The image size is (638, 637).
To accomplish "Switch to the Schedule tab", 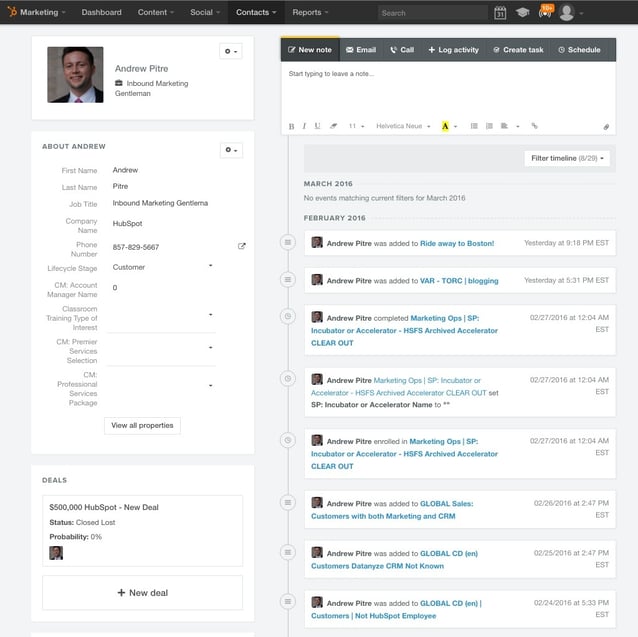I will tap(579, 50).
